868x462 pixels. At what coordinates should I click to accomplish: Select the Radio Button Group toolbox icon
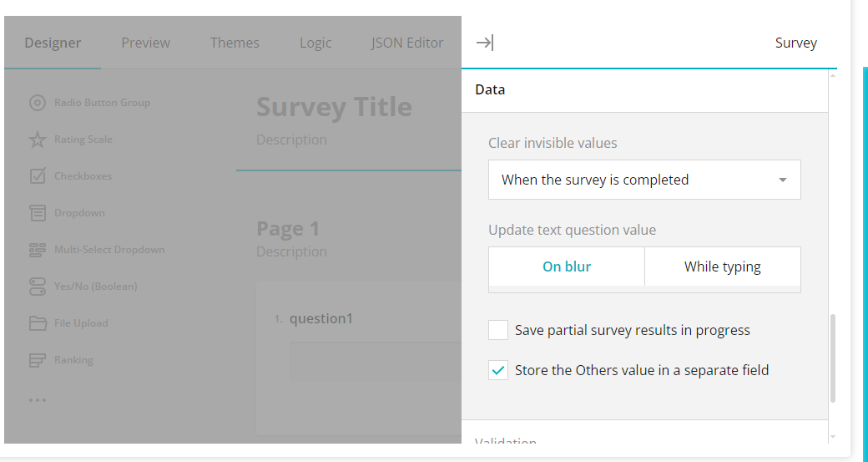pyautogui.click(x=37, y=103)
